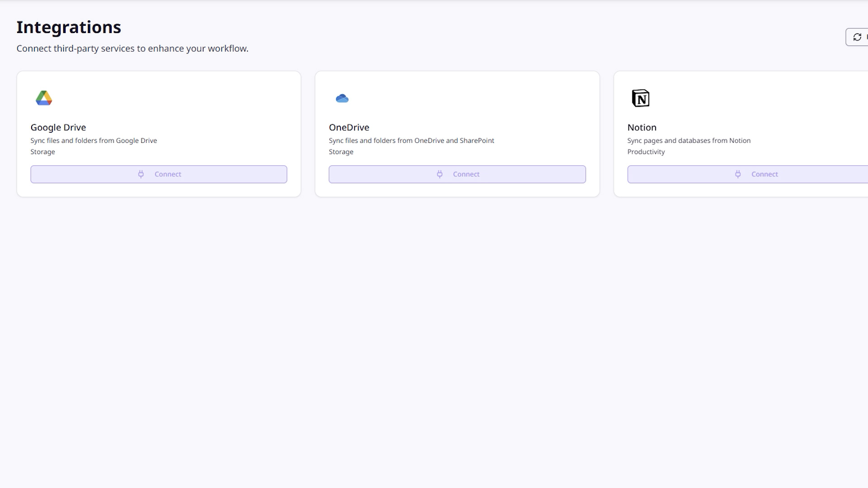Click the plug icon on Google Drive's Connect button
The width and height of the screenshot is (868, 488).
(141, 174)
